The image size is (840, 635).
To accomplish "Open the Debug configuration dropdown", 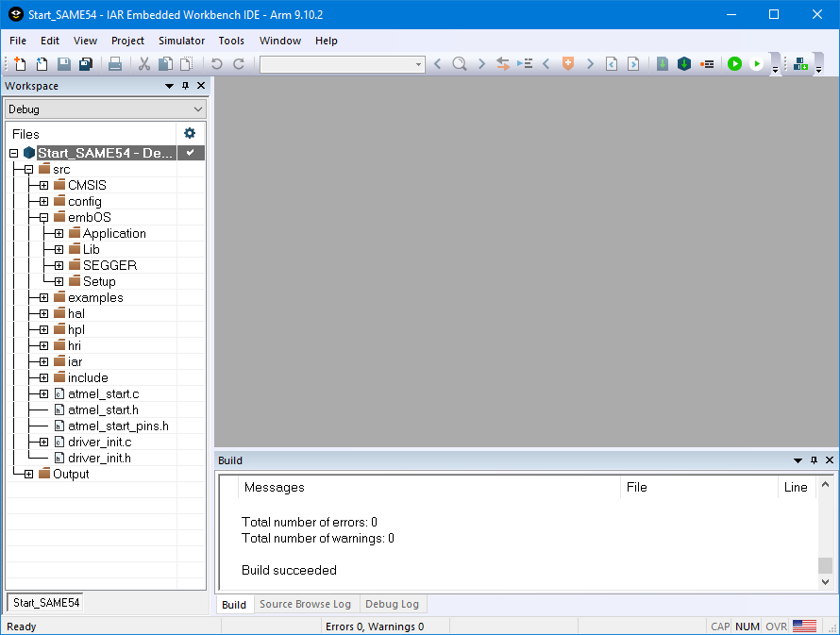I will [106, 109].
